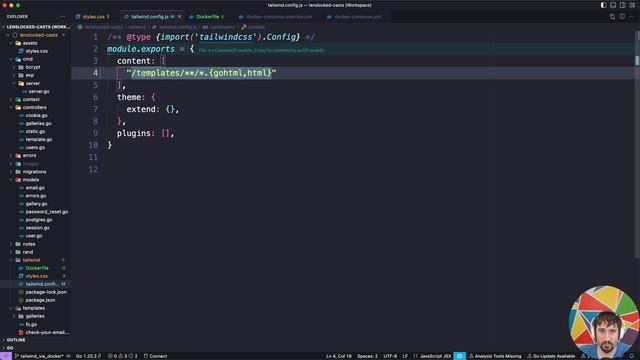Collapse the lenslocked-casts root folder
640x360 pixels.
tap(36, 35)
